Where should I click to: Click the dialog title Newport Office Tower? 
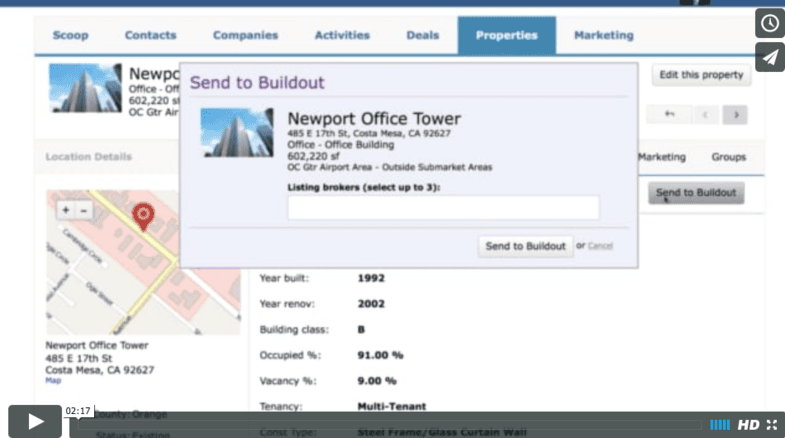point(374,119)
